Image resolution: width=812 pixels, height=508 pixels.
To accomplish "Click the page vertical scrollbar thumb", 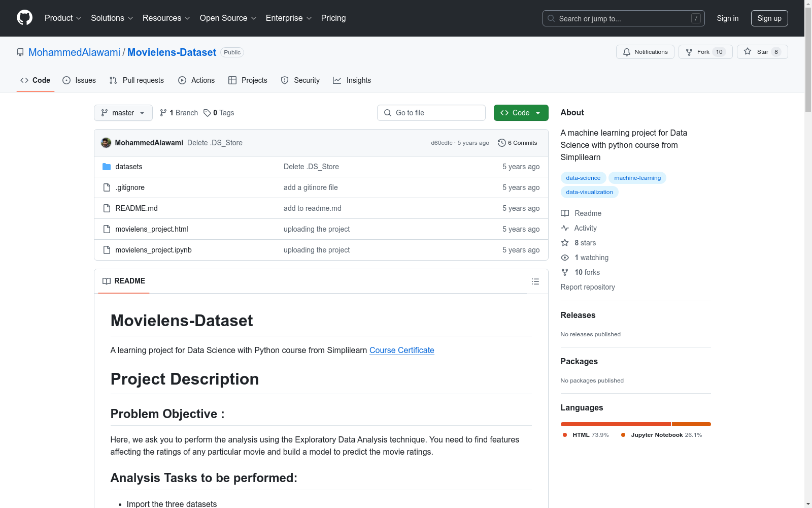I will tap(808, 60).
